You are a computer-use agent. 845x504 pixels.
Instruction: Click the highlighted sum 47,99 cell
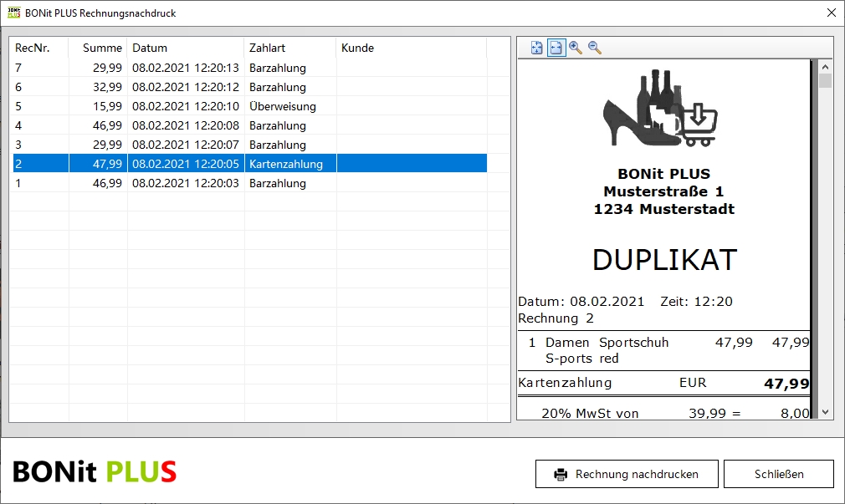tap(98, 164)
